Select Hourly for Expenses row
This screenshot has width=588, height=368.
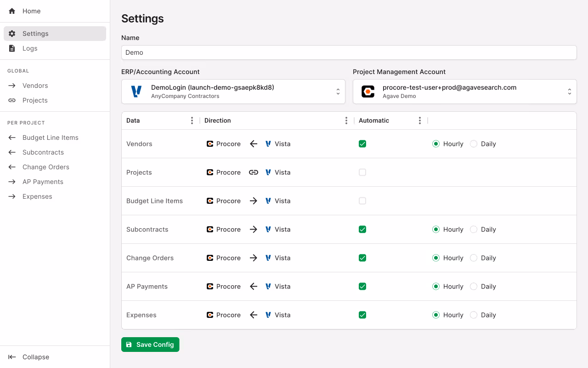[436, 315]
